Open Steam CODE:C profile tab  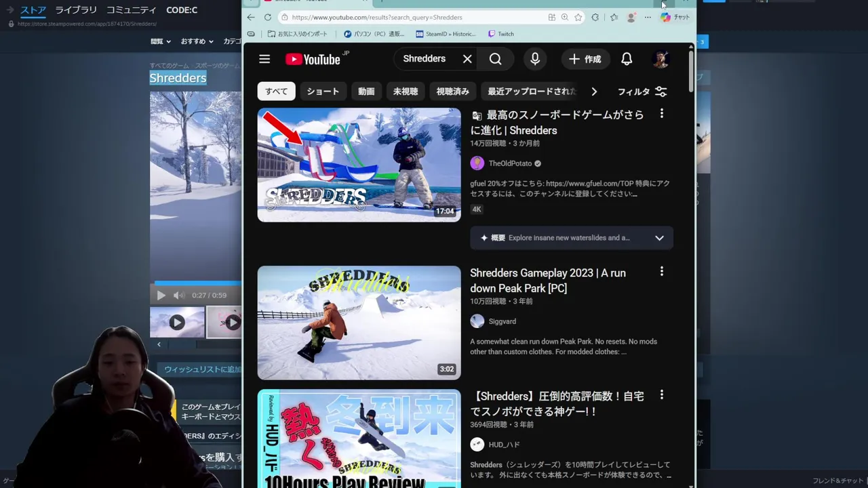coord(182,10)
